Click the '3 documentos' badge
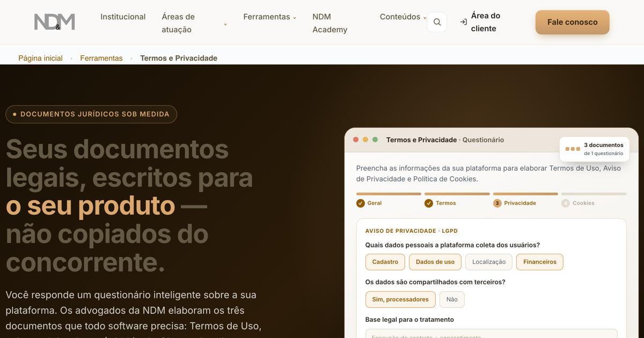The width and height of the screenshot is (644, 338). (x=594, y=149)
